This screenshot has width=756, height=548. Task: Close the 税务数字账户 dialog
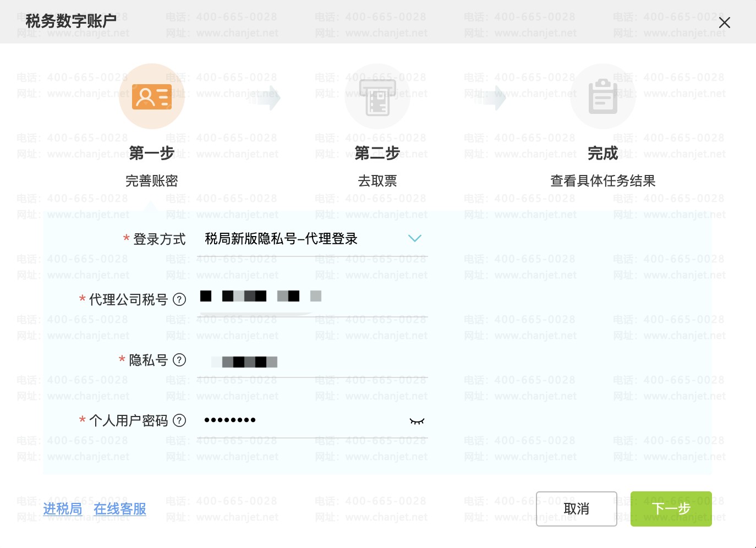pyautogui.click(x=725, y=23)
